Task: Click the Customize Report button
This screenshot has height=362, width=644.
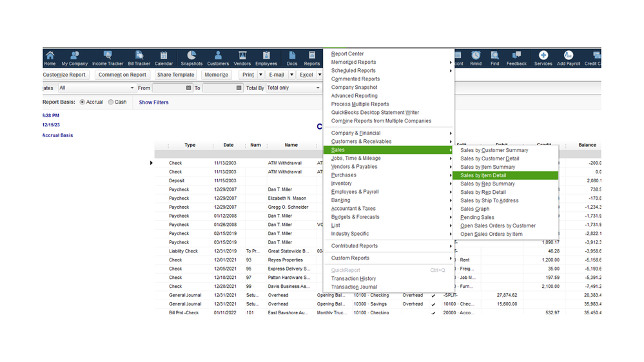Action: coord(64,75)
